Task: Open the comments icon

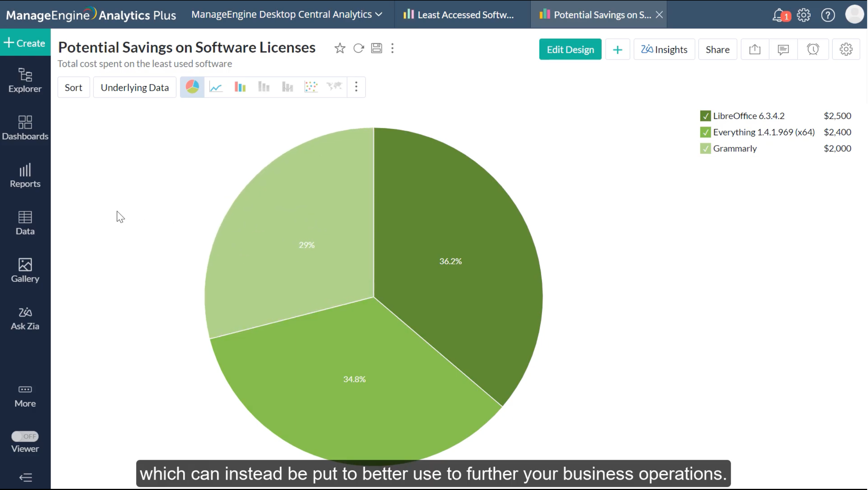Action: tap(783, 50)
